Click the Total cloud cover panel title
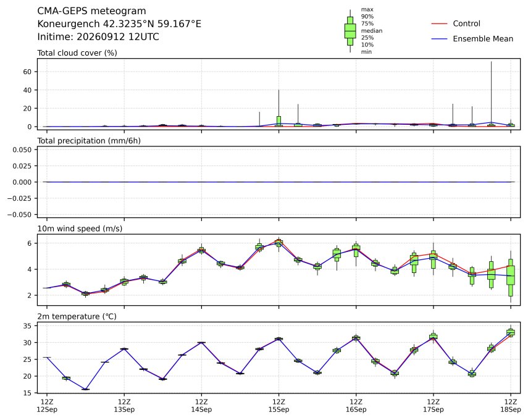 [x=77, y=53]
